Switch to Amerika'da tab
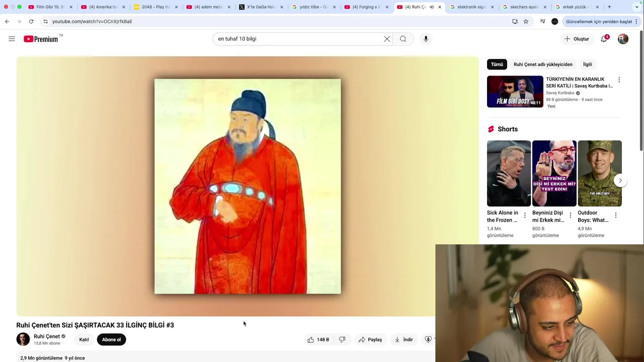Screen dimensions: 644x362 (x=103, y=7)
